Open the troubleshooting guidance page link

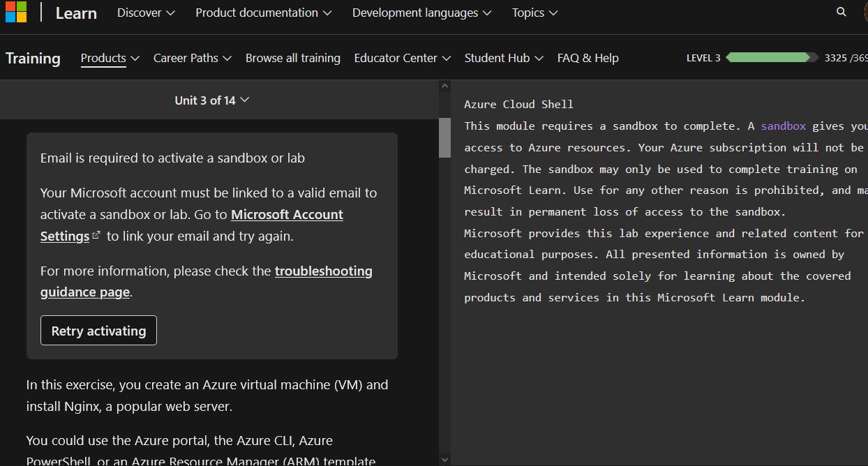tap(207, 281)
